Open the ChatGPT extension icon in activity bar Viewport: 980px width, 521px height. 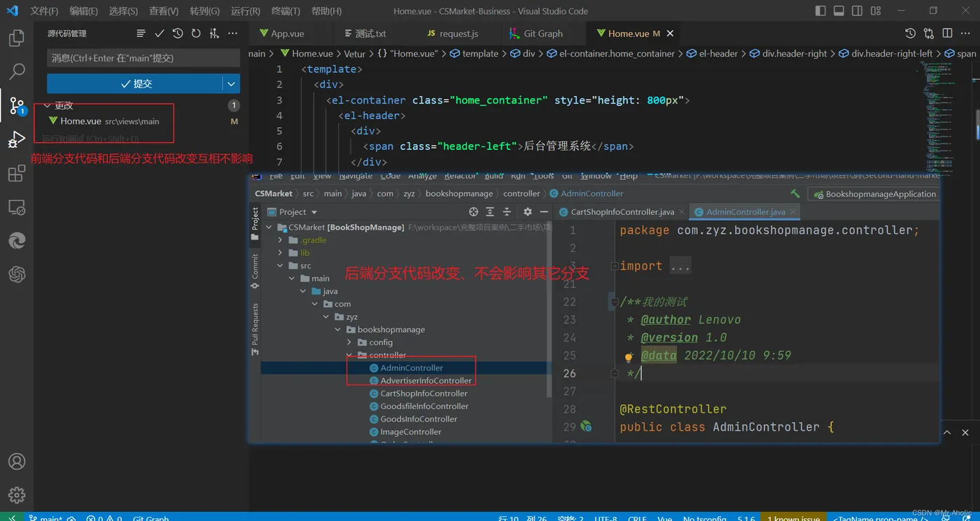click(17, 275)
